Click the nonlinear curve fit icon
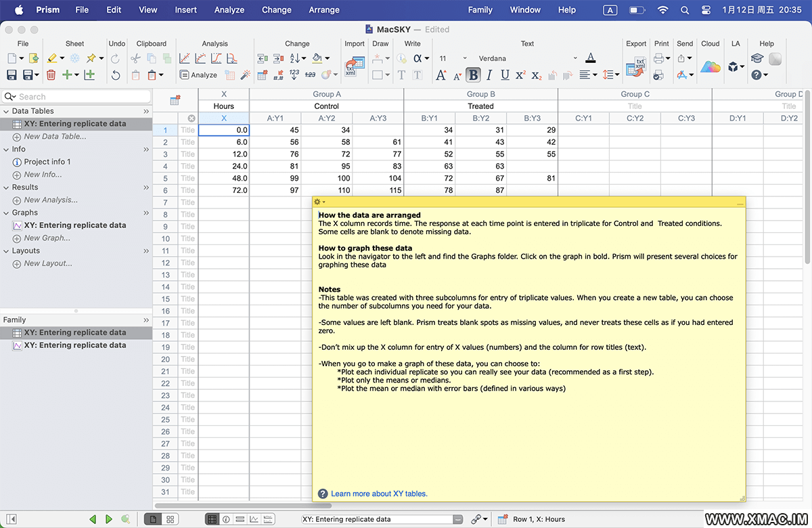This screenshot has height=528, width=812. [x=200, y=59]
